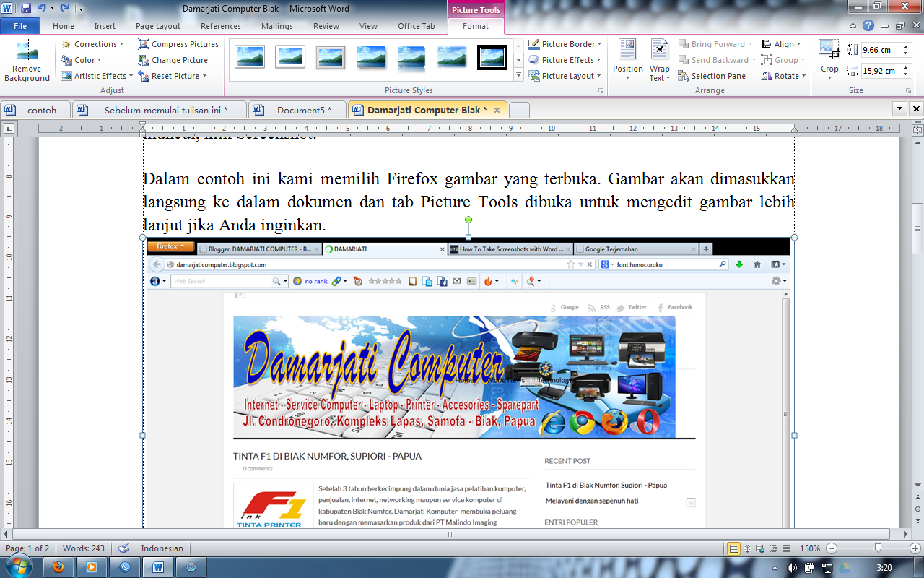Click Save icon in Quick Access Toolbar
Viewport: 924px width, 578px height.
point(26,9)
